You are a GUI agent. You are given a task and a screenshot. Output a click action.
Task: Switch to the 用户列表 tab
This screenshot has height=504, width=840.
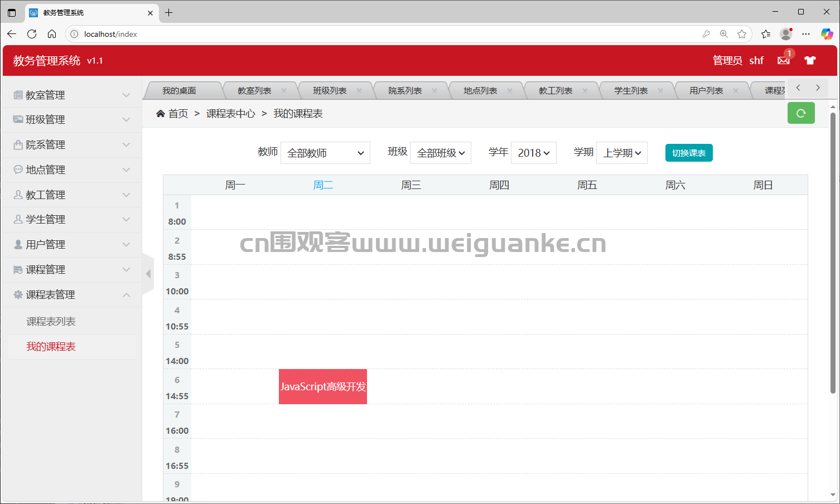706,90
